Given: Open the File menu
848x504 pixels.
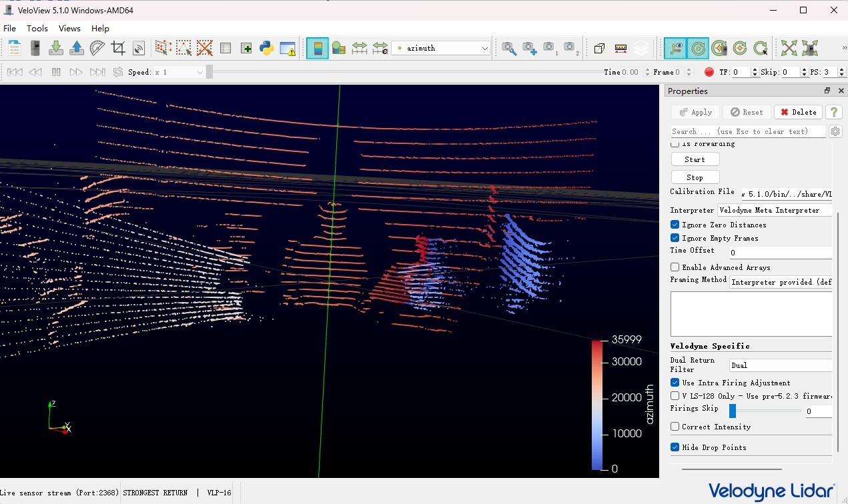Looking at the screenshot, I should 10,29.
